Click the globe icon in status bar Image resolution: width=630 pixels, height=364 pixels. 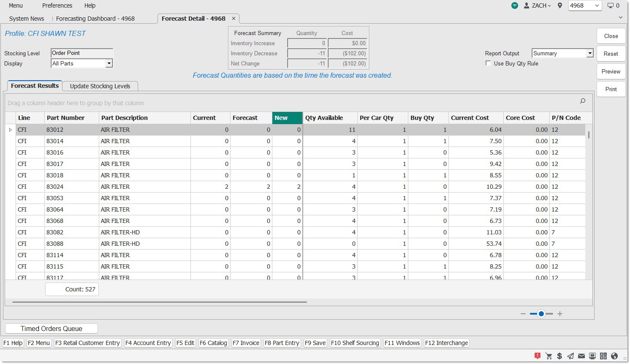tap(614, 356)
